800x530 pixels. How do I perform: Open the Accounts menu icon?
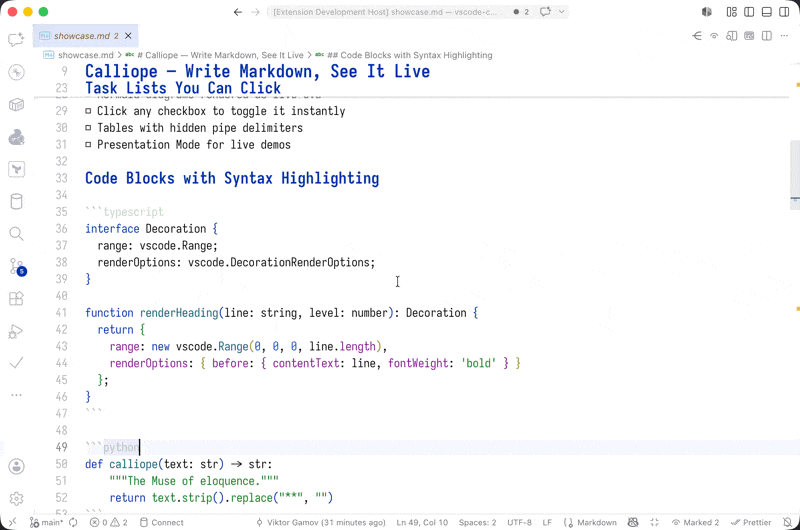click(x=16, y=466)
